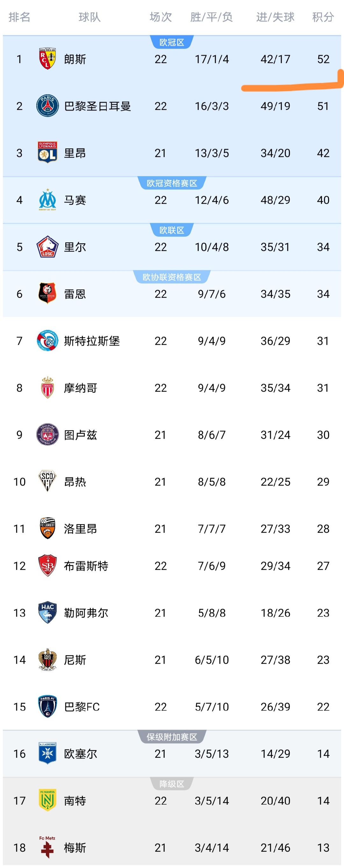The image size is (344, 868).
Task: Click the 积分 column header
Action: click(x=323, y=17)
